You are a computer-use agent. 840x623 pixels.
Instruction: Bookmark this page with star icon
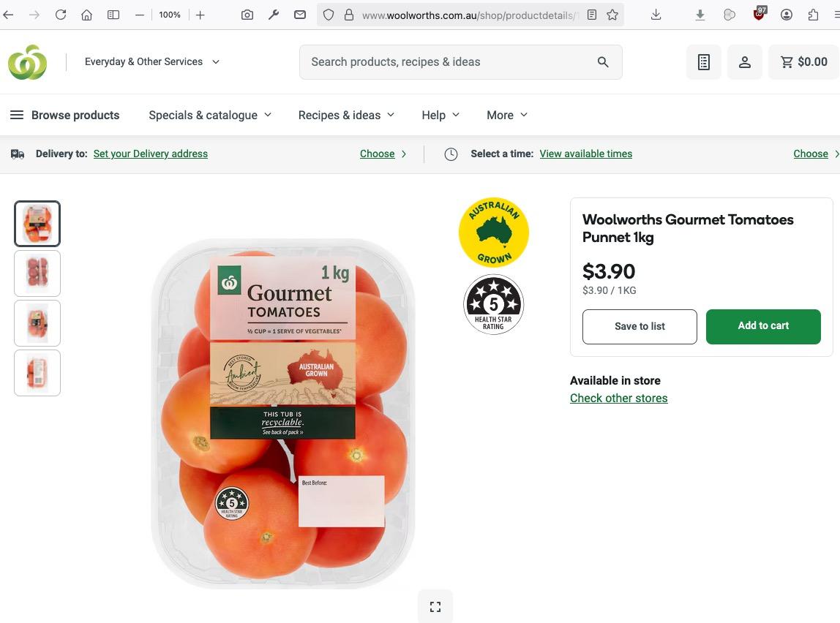click(x=612, y=15)
